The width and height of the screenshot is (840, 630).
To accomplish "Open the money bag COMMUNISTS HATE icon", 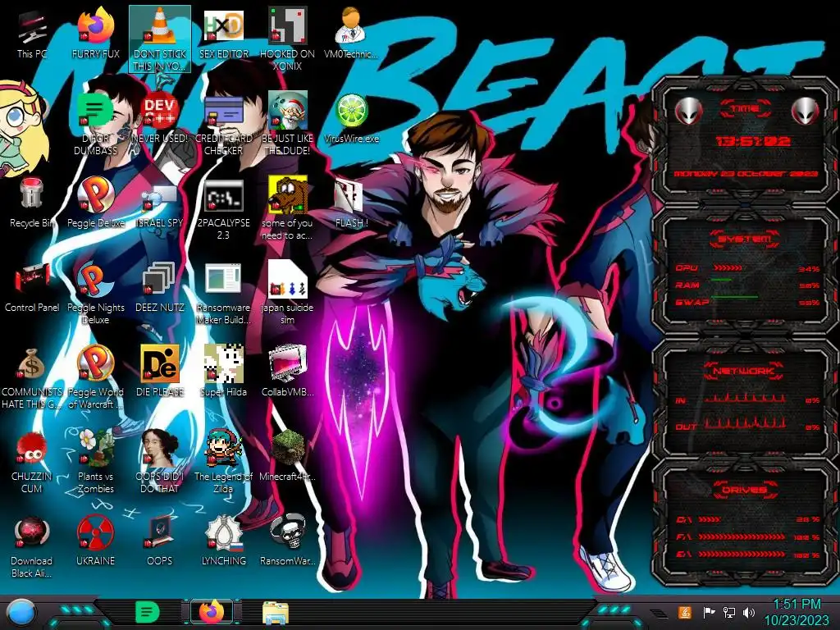I will [32, 378].
